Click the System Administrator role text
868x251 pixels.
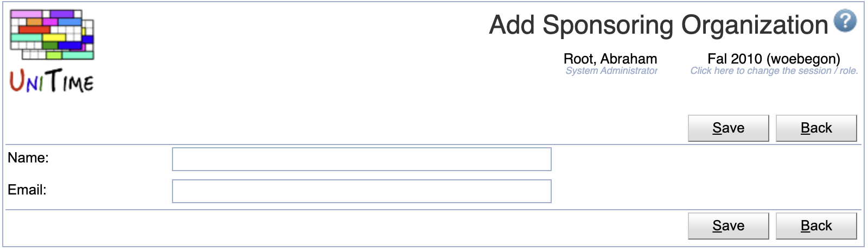click(611, 71)
